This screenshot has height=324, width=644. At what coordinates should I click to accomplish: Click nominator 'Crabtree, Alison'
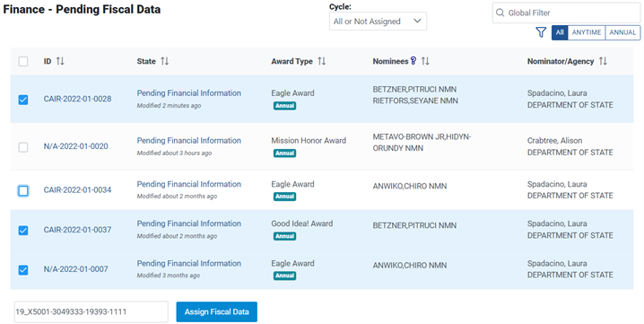click(x=554, y=140)
